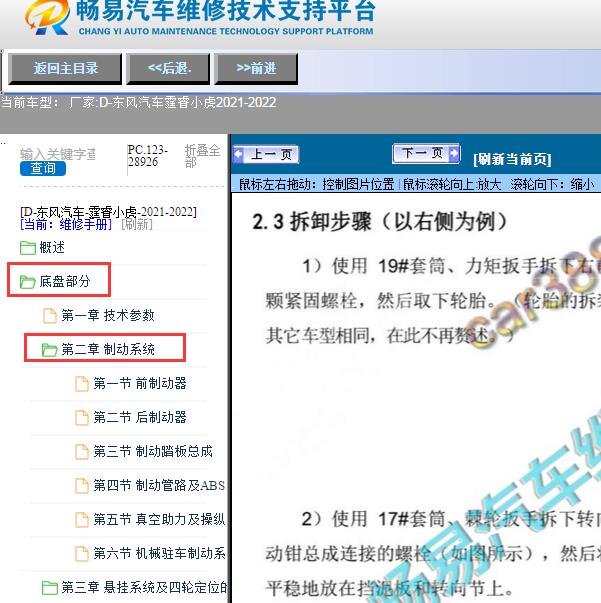Open 第一章 技术参数

[108, 315]
